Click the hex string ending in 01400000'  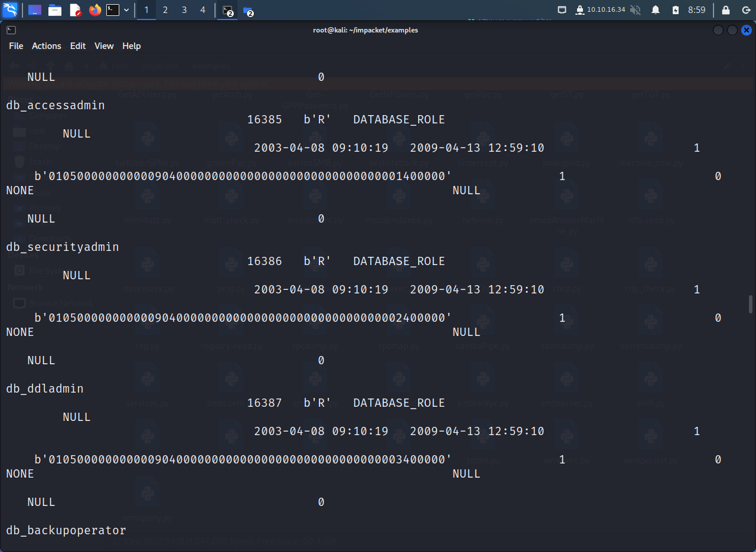(243, 177)
